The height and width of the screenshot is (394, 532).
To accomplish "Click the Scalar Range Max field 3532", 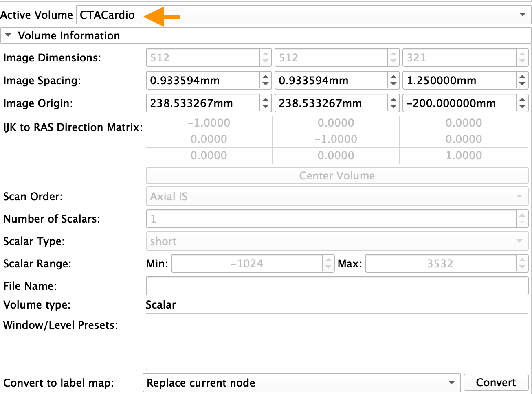I will 440,264.
